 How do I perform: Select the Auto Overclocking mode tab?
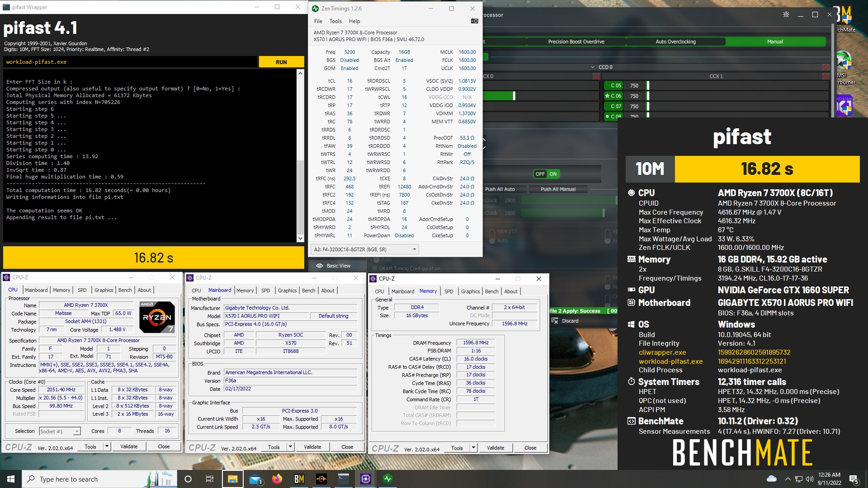click(675, 42)
